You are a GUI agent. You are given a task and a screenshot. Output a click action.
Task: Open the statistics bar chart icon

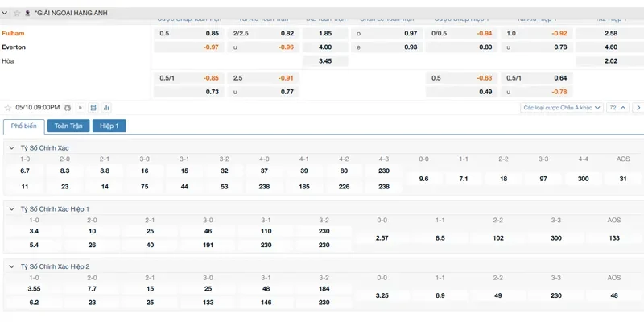[x=106, y=107]
